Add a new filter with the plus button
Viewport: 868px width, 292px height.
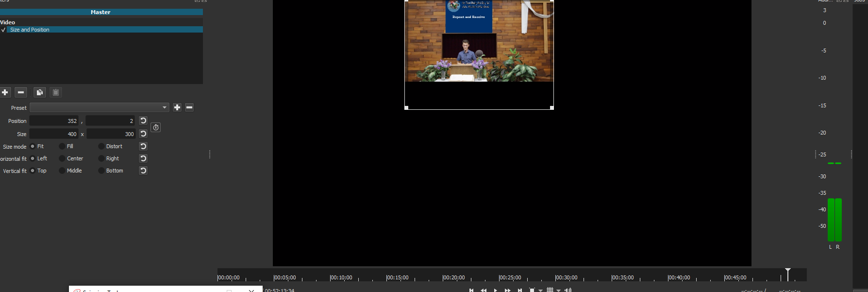tap(5, 92)
